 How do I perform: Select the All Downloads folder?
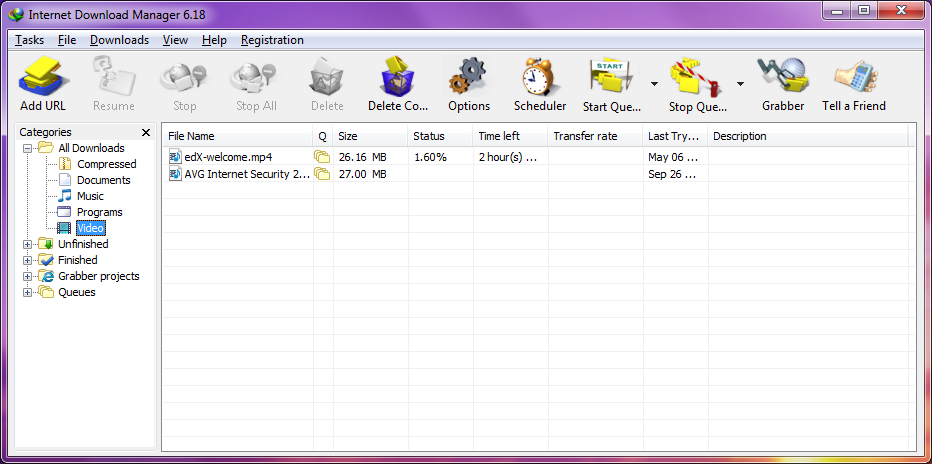(x=91, y=148)
